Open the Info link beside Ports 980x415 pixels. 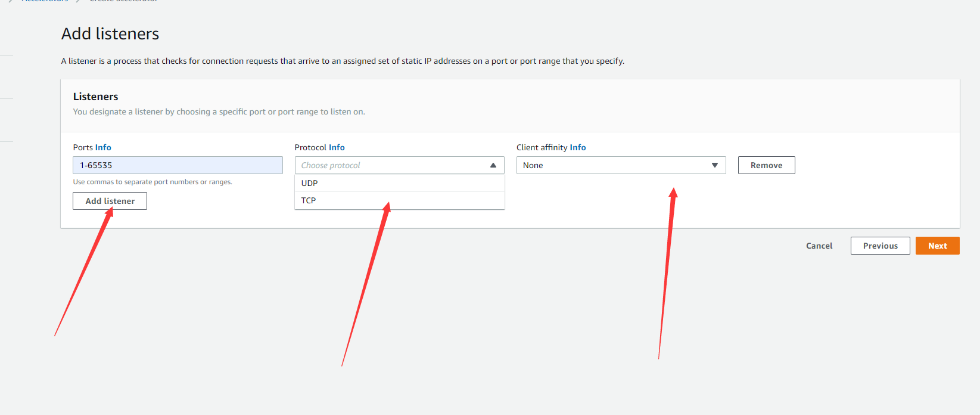pyautogui.click(x=103, y=147)
